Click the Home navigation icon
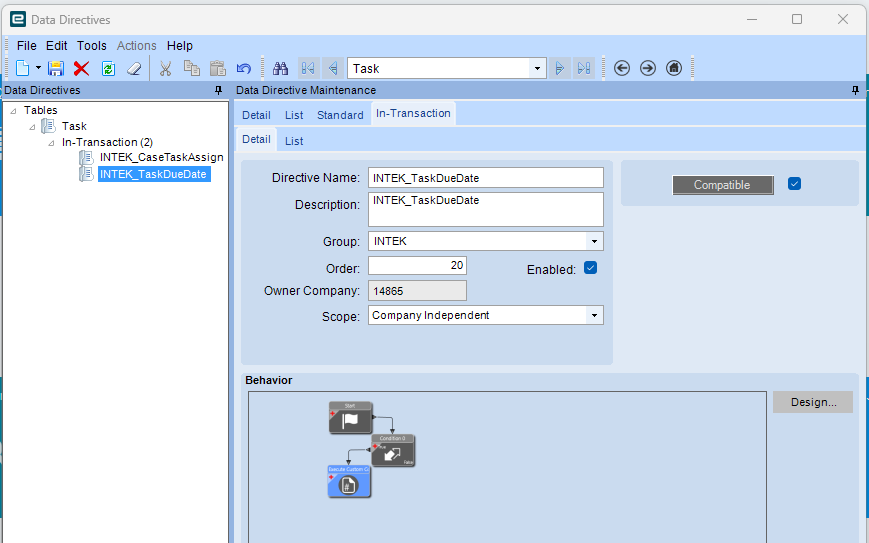Image resolution: width=869 pixels, height=543 pixels. tap(674, 68)
